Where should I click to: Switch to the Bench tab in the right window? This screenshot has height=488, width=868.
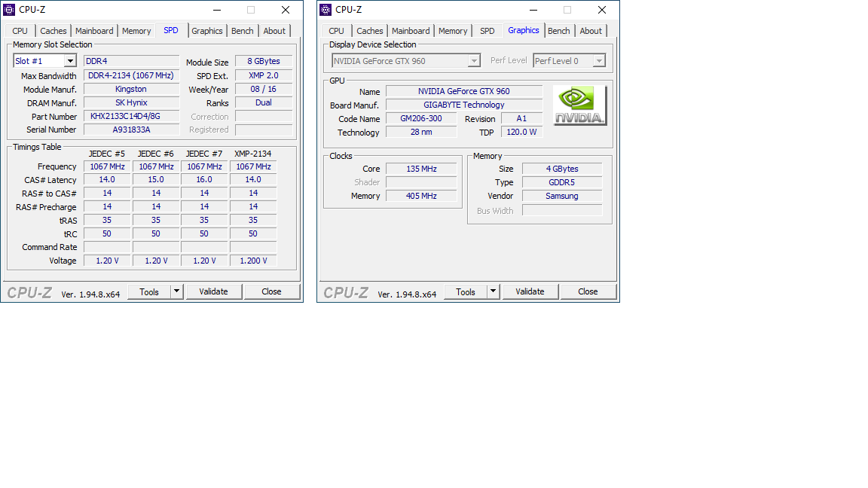tap(559, 31)
